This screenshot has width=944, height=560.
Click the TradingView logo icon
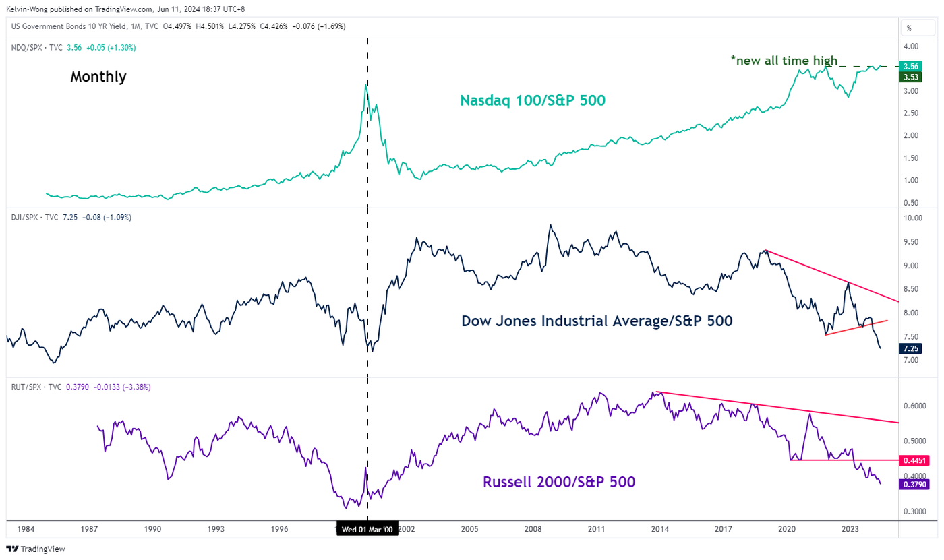point(11,549)
